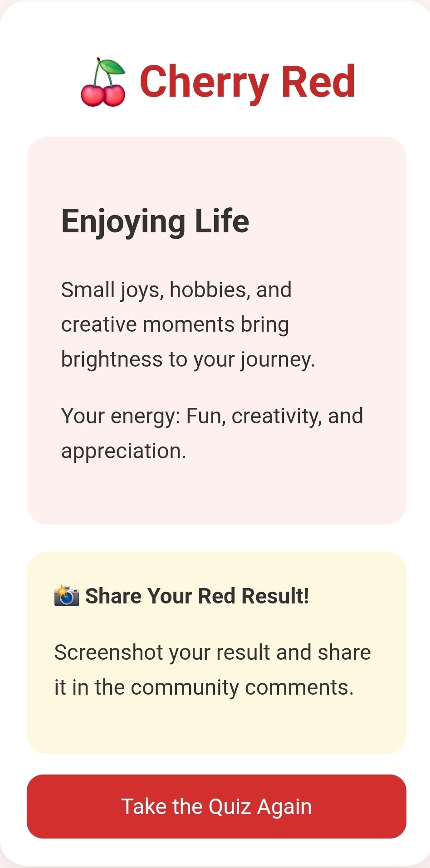
Task: Click Fun, creativity text in energy line
Action: point(254,417)
